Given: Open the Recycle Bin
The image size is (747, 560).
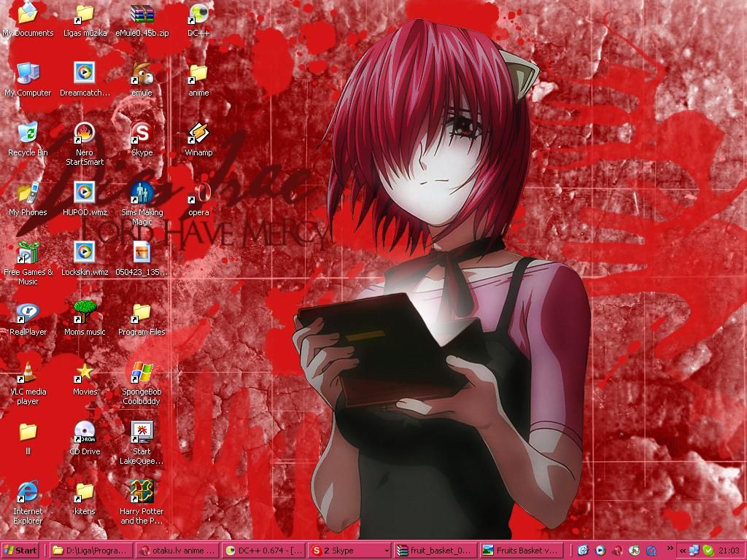Looking at the screenshot, I should [28, 139].
